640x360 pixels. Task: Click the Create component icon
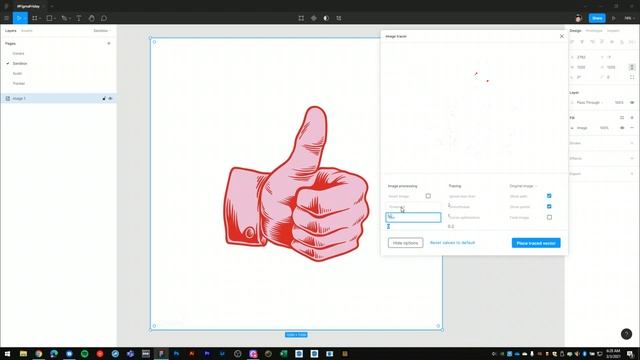[x=313, y=18]
